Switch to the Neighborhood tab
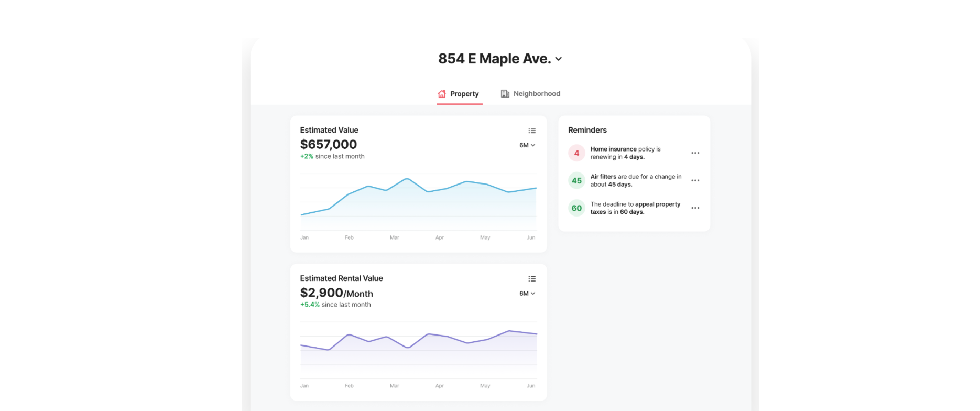Viewport: 980px width, 411px height. (x=530, y=94)
